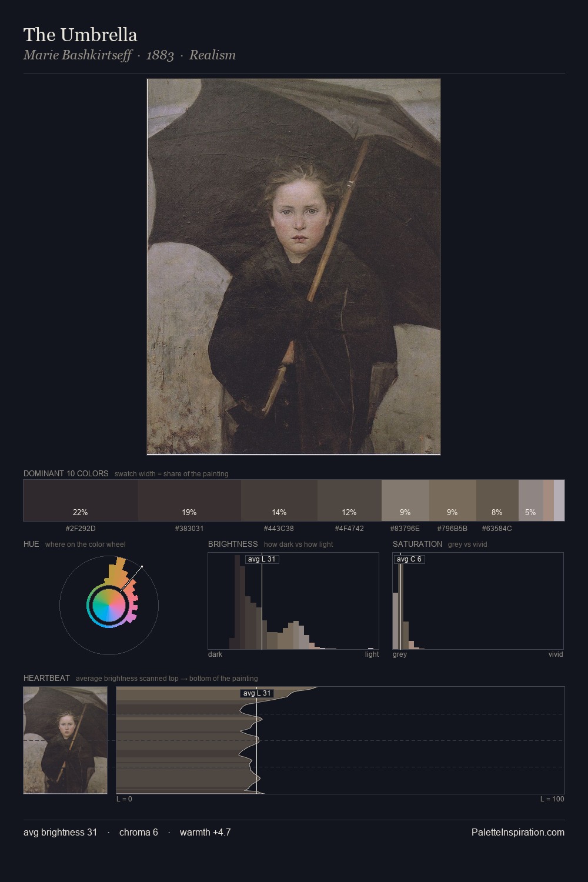The width and height of the screenshot is (588, 882).
Task: Select the narrow light lavender swatch at palette end
Action: tap(559, 500)
